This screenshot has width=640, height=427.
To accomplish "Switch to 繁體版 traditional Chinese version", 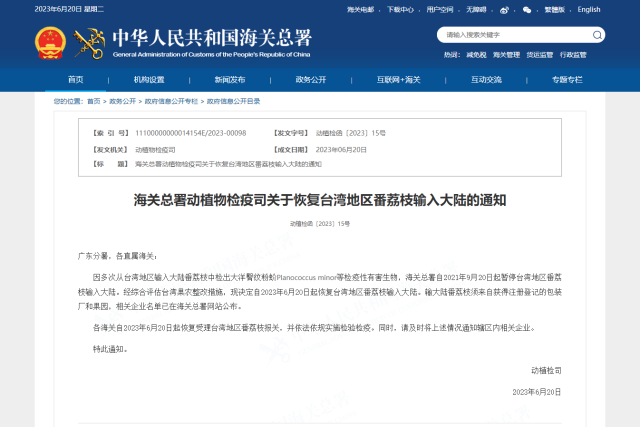I will pyautogui.click(x=553, y=9).
